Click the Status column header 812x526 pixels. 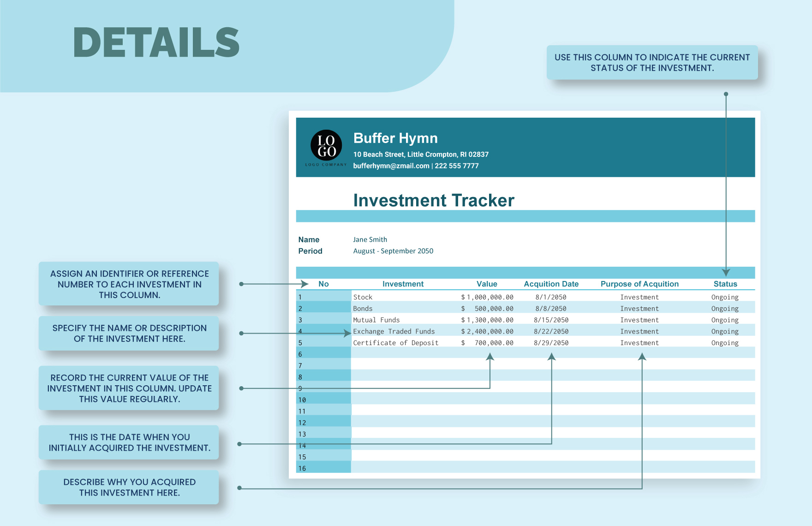(725, 284)
